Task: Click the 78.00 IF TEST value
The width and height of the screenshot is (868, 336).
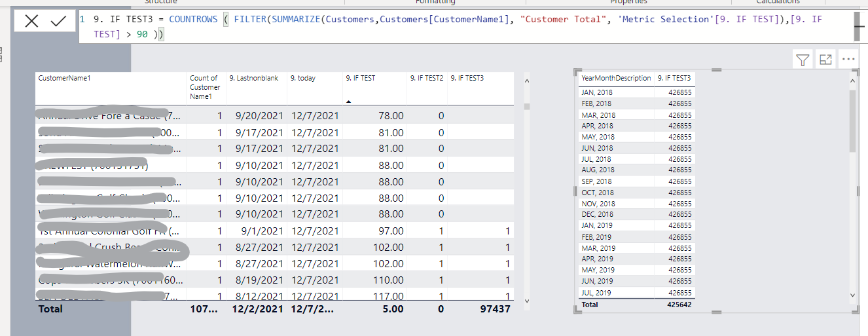Action: [391, 116]
